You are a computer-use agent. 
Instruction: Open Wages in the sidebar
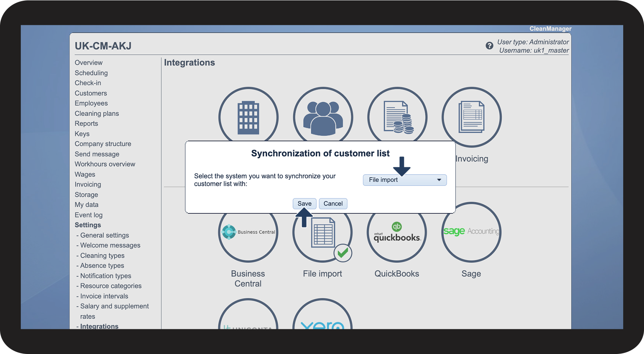tap(85, 174)
